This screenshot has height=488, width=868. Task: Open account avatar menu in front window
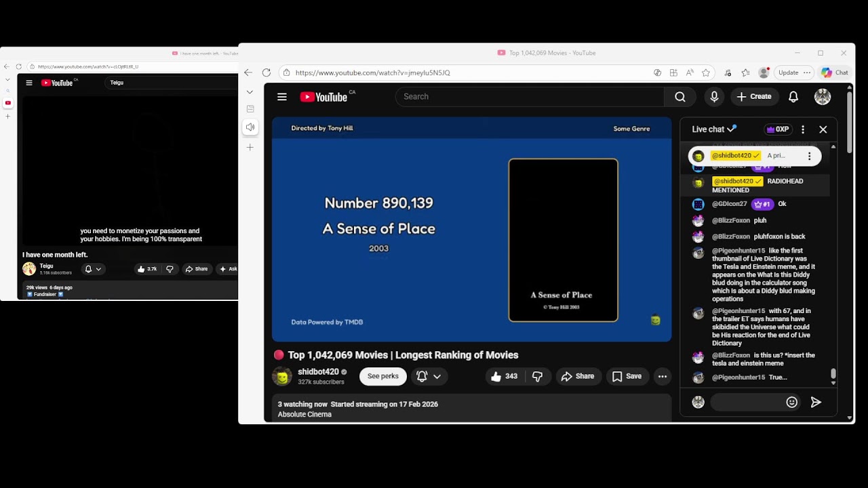pos(823,97)
